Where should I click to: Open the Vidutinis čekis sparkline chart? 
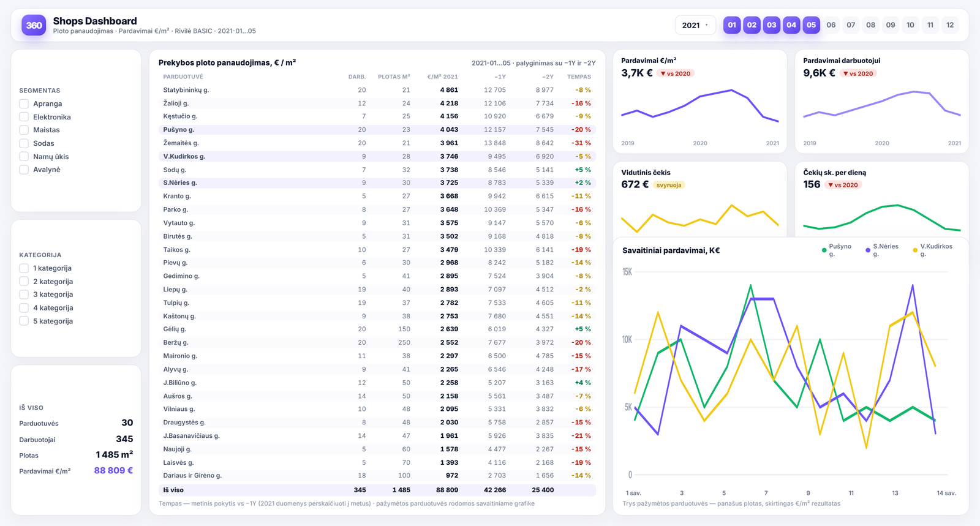click(x=700, y=218)
